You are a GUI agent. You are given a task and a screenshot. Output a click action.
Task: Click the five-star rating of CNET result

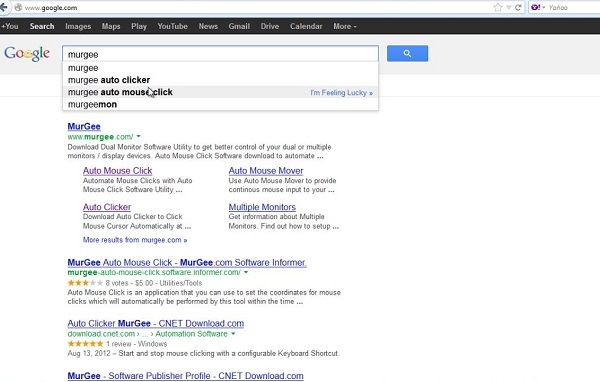click(85, 344)
